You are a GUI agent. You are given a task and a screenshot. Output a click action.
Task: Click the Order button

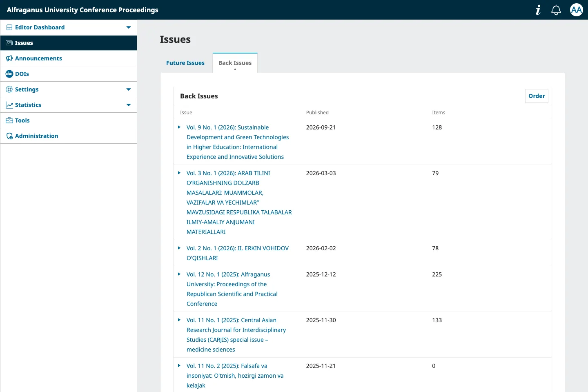(537, 96)
